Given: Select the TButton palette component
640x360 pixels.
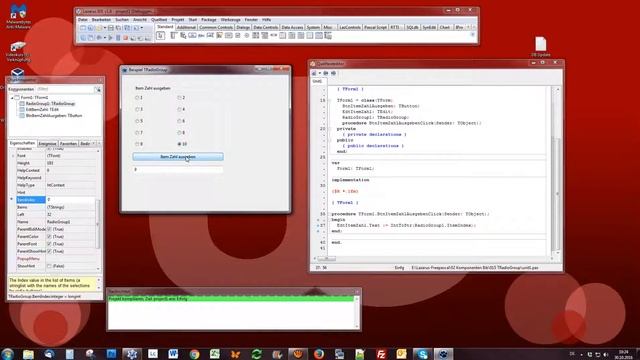Looking at the screenshot, I should coord(192,36).
